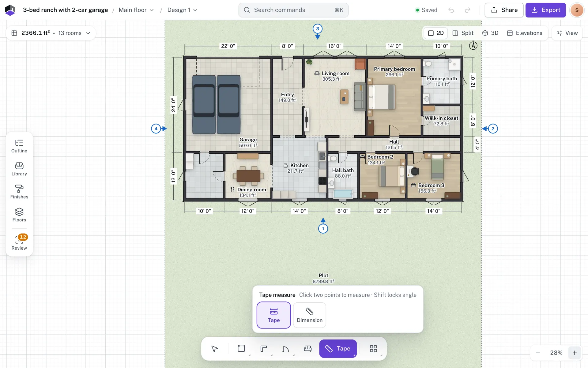Click the app logo icon
Viewport: 588px width, 368px height.
pos(10,10)
